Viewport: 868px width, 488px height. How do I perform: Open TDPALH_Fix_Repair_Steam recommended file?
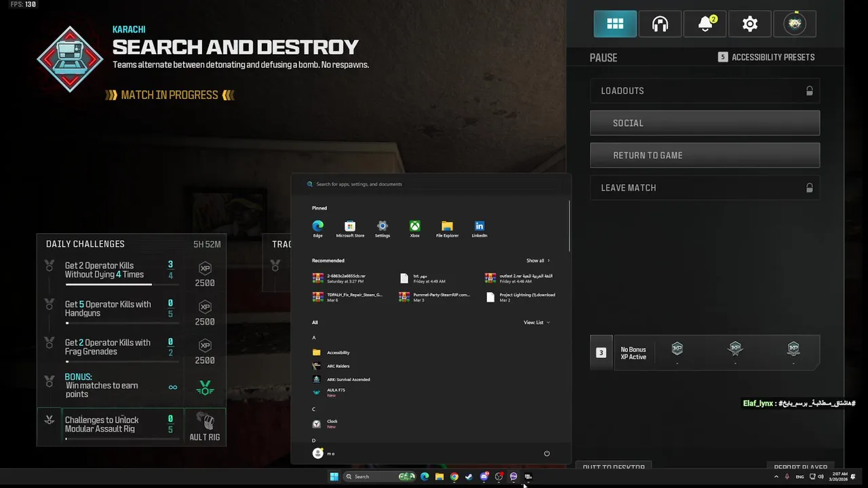click(x=347, y=297)
